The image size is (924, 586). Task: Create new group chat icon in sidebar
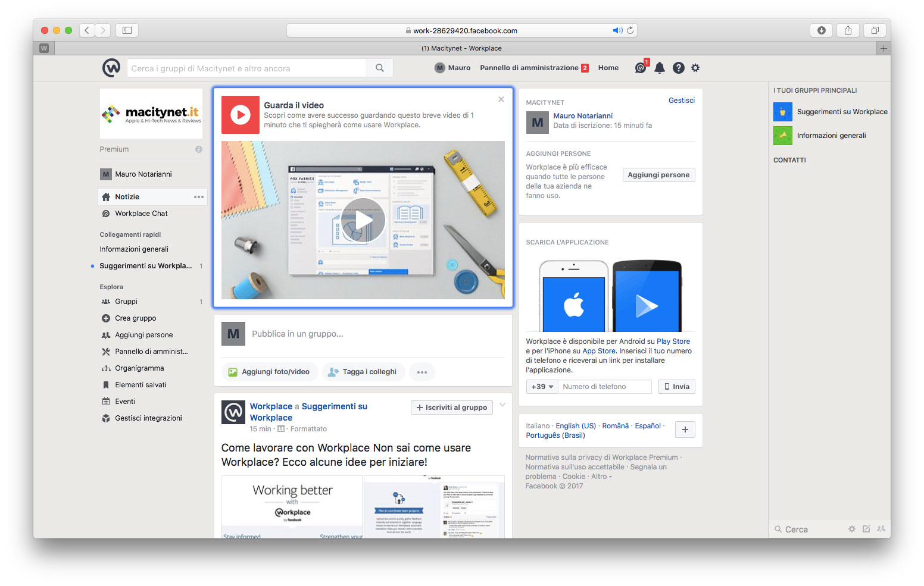[881, 529]
